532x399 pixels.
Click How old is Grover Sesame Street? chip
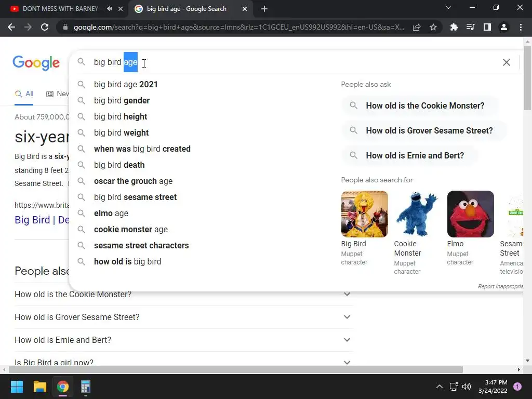424,130
